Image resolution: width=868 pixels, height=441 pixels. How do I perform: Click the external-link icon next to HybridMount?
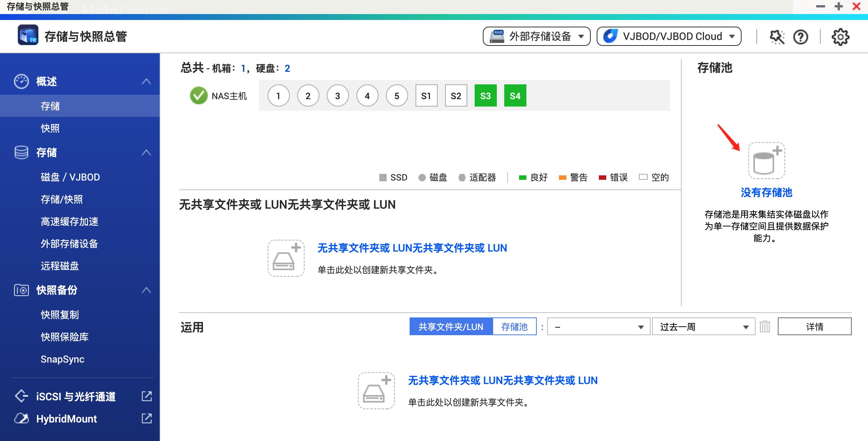tap(147, 418)
